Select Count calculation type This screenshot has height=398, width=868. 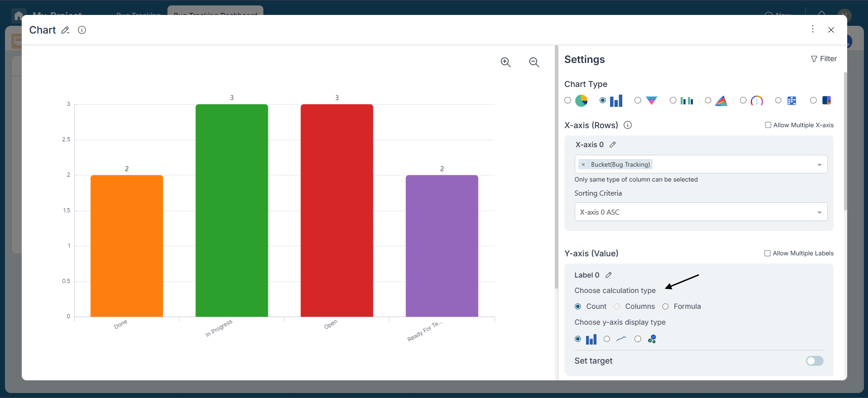point(578,307)
